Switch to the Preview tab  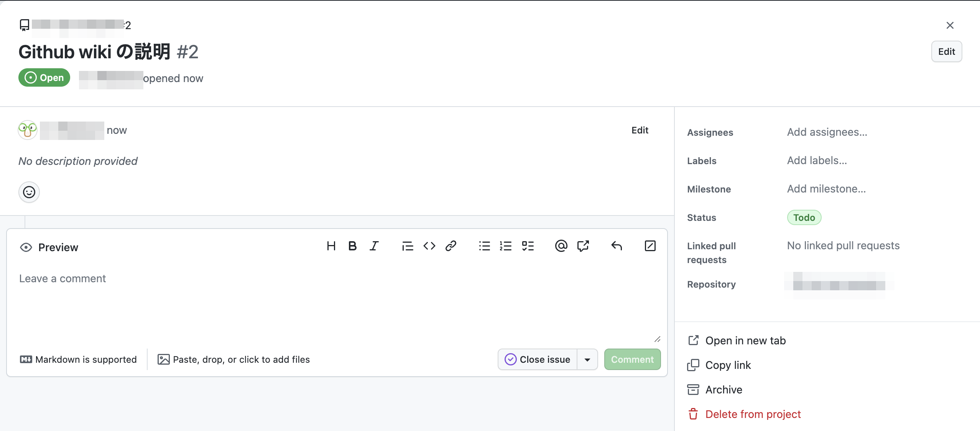[49, 247]
